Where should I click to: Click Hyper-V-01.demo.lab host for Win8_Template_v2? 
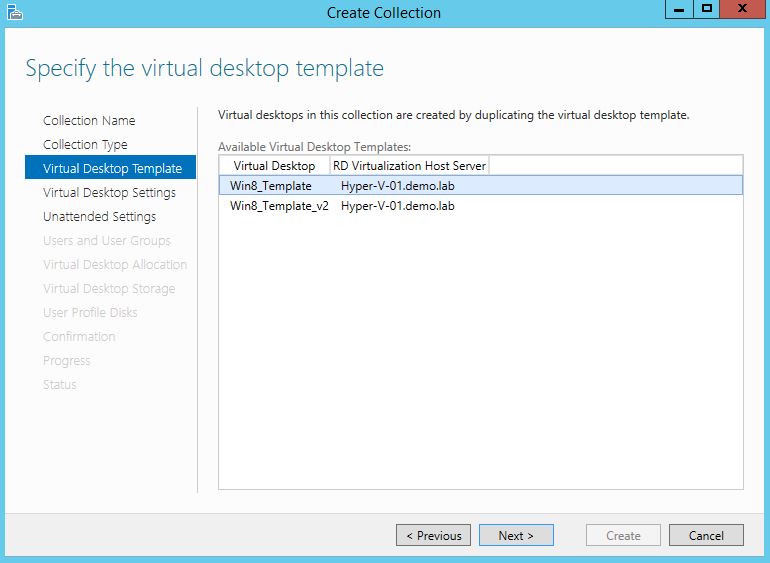click(x=398, y=206)
